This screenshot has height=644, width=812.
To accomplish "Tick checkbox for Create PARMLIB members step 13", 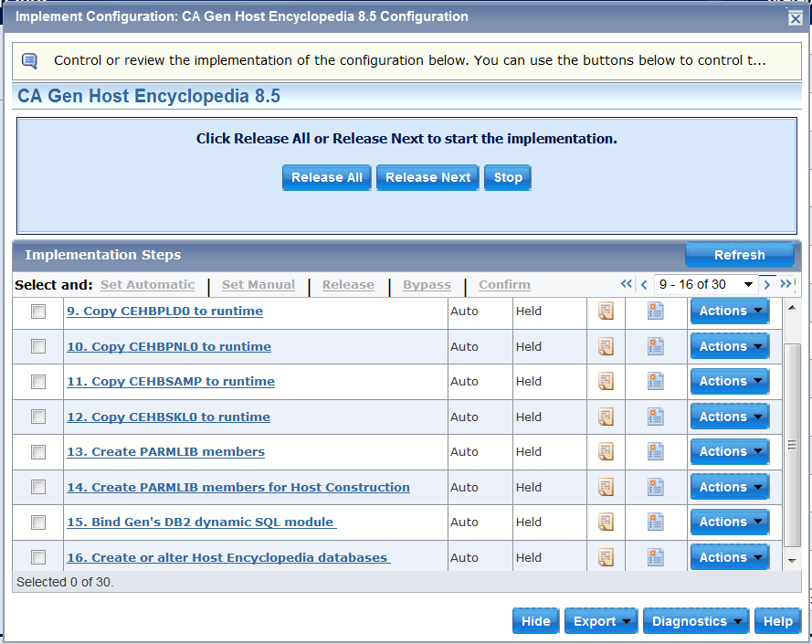I will [x=38, y=452].
